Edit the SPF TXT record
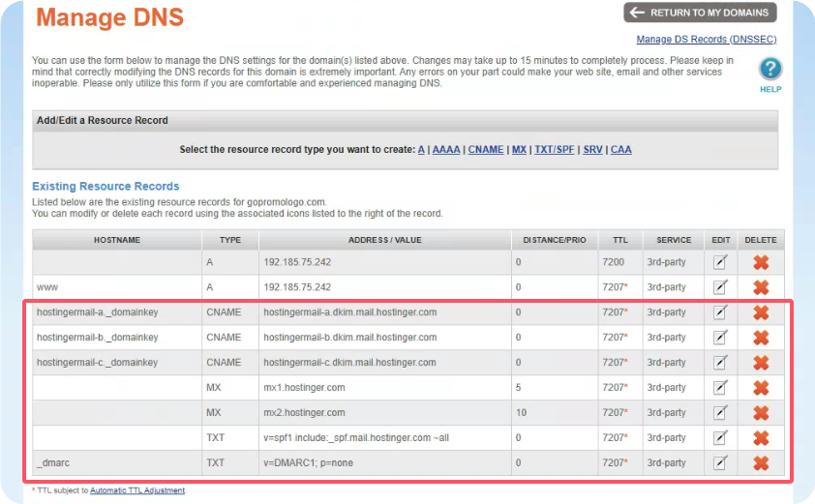815x504 pixels. point(720,438)
